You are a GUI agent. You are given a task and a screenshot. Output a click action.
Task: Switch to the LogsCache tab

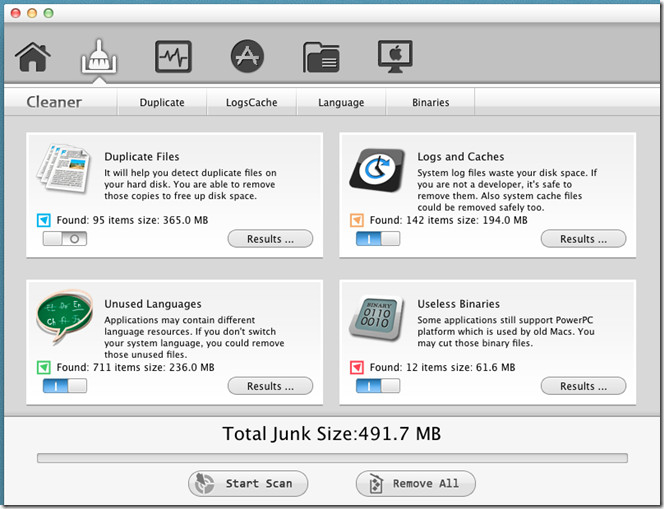251,102
